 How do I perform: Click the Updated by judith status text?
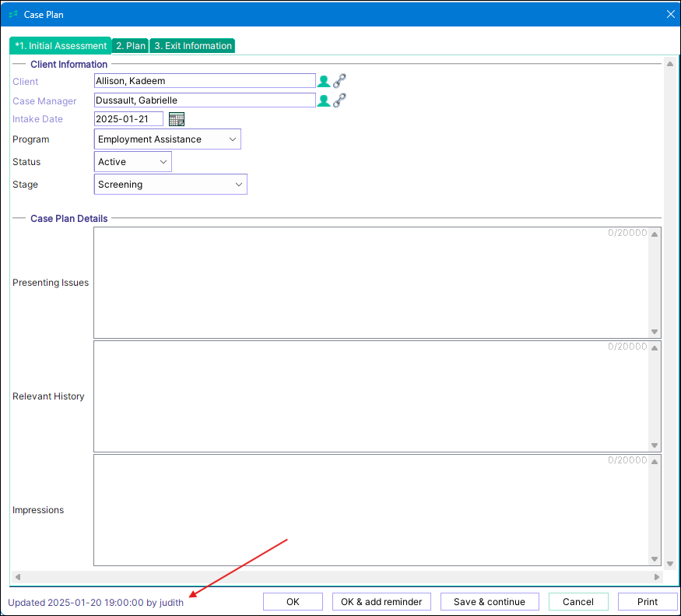point(96,603)
